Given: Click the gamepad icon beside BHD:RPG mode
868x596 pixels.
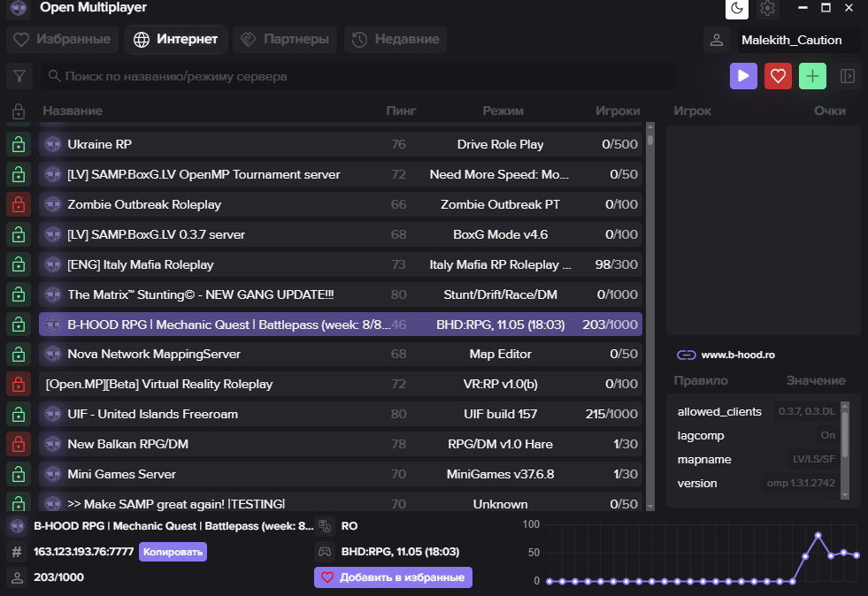Looking at the screenshot, I should (x=325, y=552).
